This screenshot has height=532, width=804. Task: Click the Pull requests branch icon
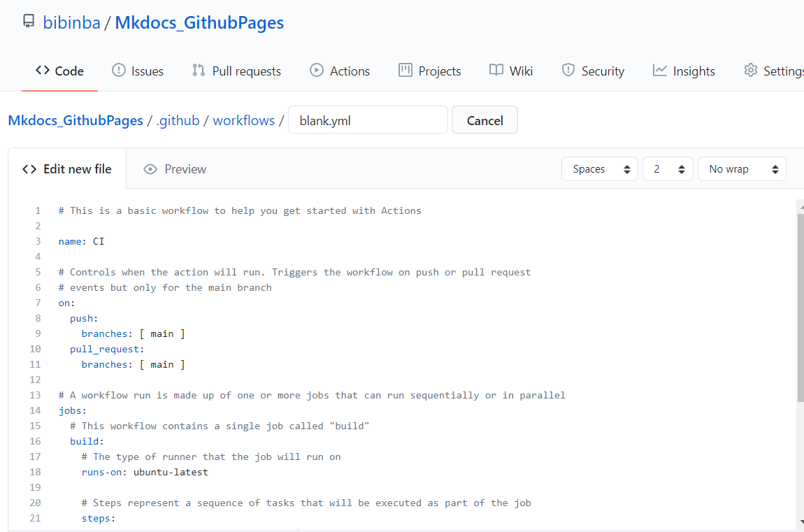[199, 70]
